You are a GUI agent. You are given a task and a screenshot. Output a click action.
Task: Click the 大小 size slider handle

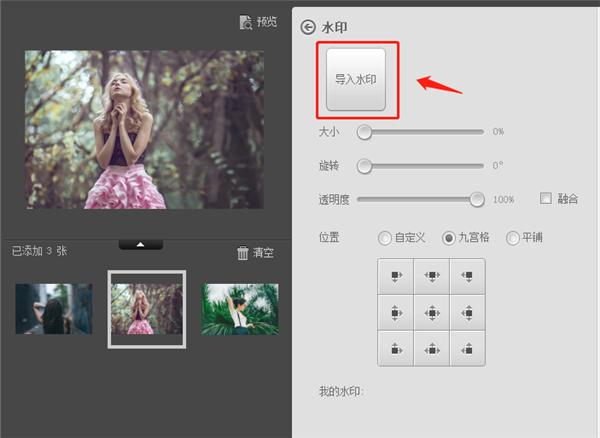[x=365, y=132]
